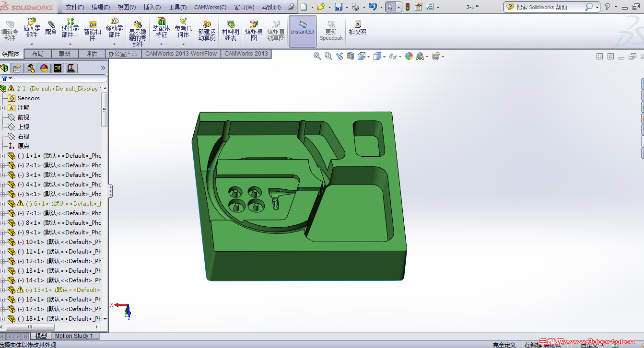Viewport: 644px width, 348px height.
Task: Switch to the CAMWorks 2013-WorkFlow tab
Action: pos(181,54)
